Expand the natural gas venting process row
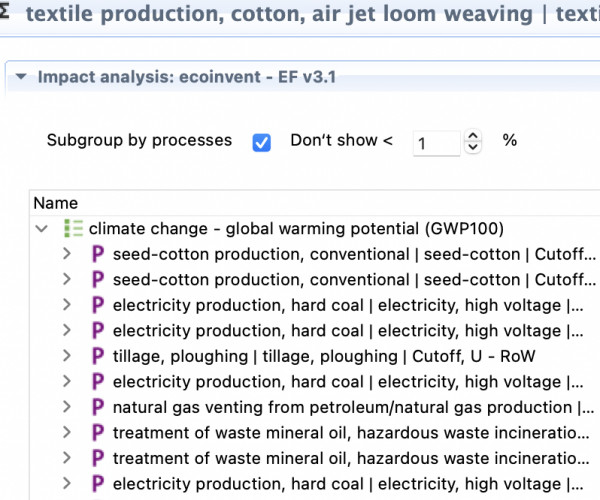 67,407
